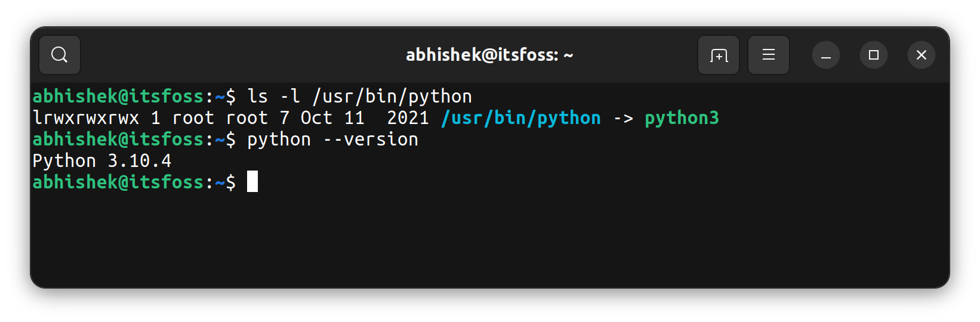Click the prompt text beside the block cursor

134,182
